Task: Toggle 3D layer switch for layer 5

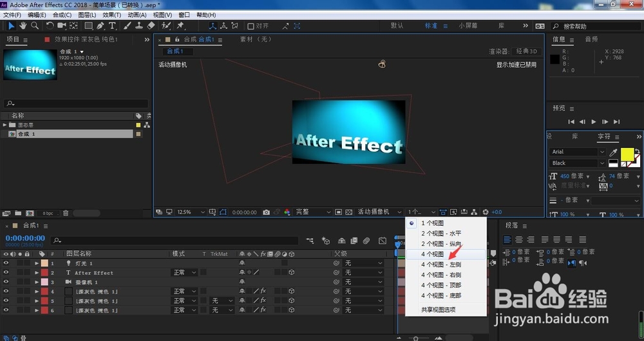Action: coord(292,300)
